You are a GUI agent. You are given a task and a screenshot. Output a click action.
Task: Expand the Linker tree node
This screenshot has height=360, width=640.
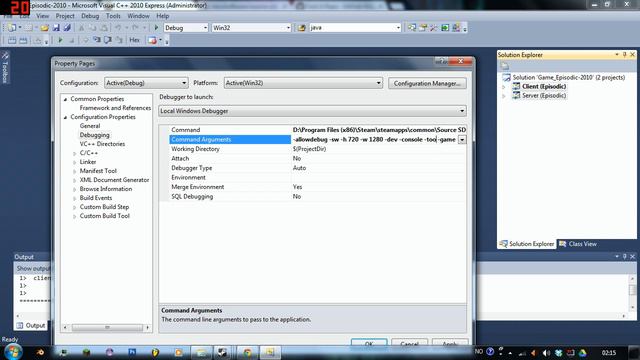pyautogui.click(x=74, y=162)
